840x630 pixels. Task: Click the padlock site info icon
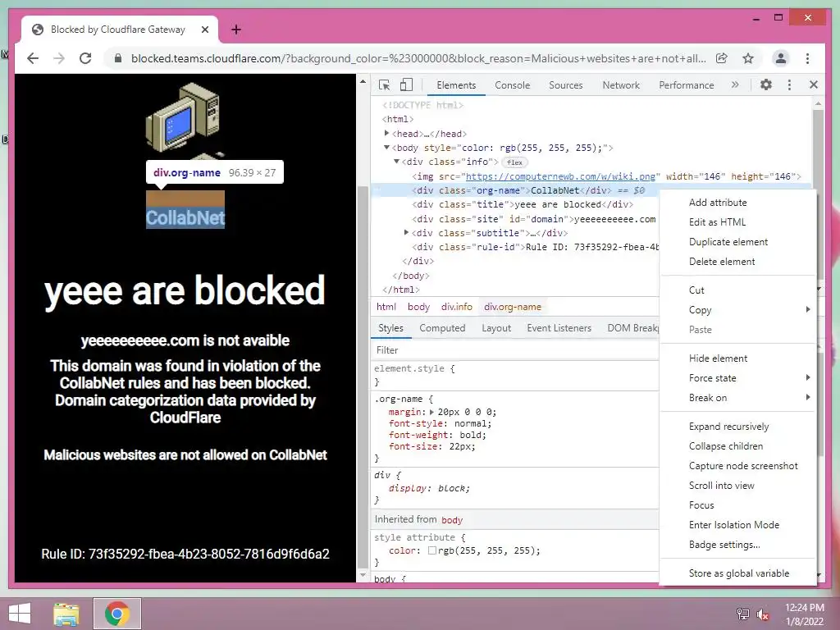[118, 58]
